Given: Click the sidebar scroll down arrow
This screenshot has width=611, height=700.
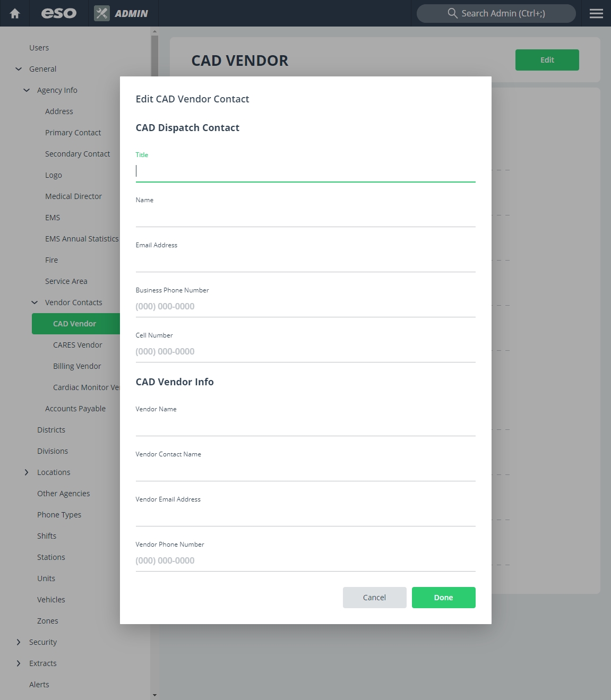Looking at the screenshot, I should pyautogui.click(x=154, y=695).
